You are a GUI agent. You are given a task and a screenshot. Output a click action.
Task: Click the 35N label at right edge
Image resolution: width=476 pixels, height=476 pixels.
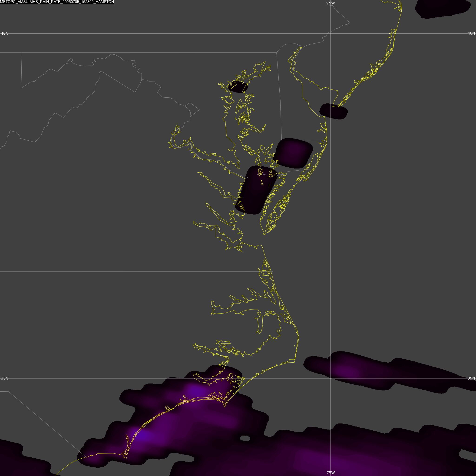(471, 378)
